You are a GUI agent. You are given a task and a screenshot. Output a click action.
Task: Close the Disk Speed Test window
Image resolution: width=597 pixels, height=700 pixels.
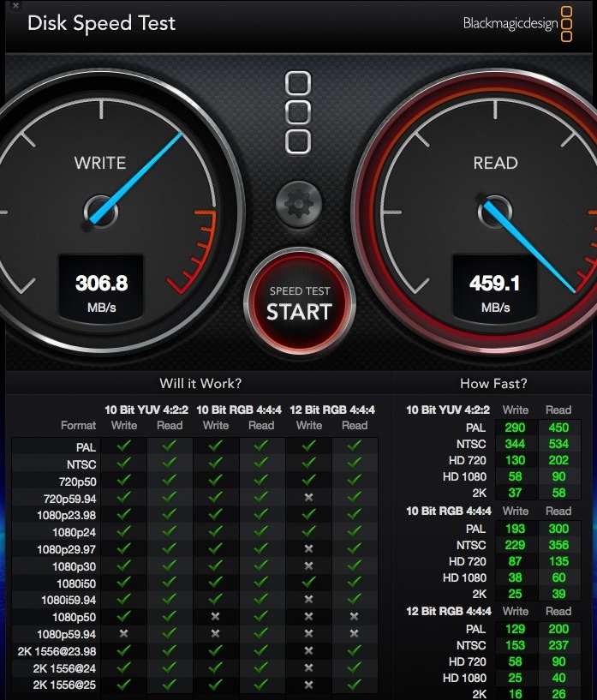tap(15, 5)
